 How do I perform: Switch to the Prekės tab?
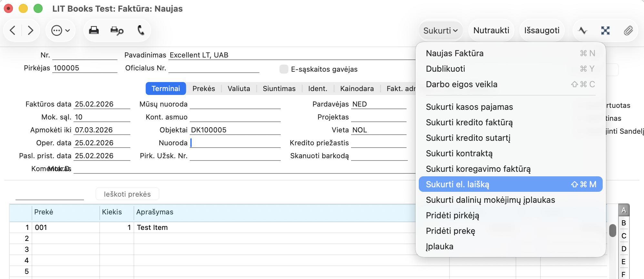point(204,88)
